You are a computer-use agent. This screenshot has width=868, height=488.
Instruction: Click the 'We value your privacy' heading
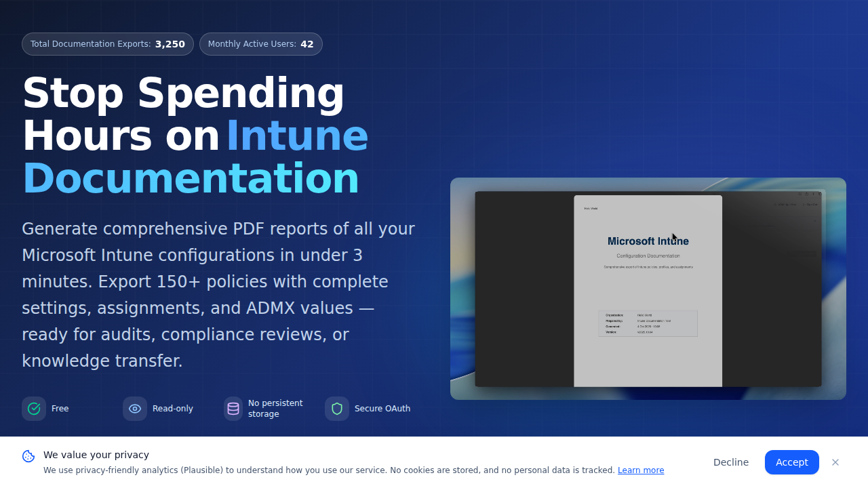click(96, 455)
